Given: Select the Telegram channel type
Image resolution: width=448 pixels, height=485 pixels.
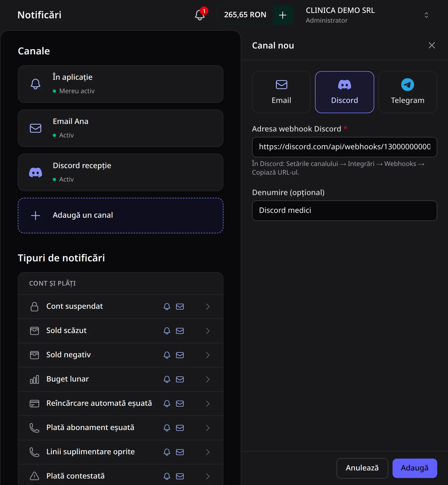Looking at the screenshot, I should [408, 92].
